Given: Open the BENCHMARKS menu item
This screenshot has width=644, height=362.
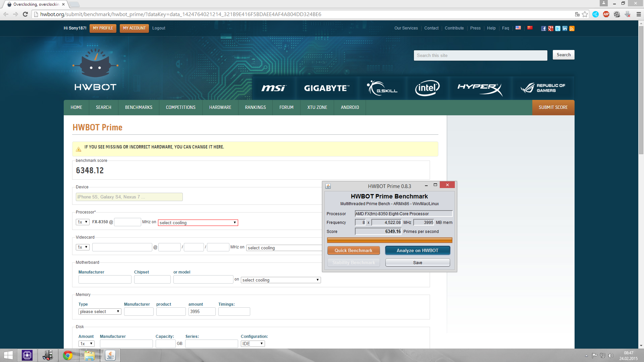Looking at the screenshot, I should [x=139, y=107].
